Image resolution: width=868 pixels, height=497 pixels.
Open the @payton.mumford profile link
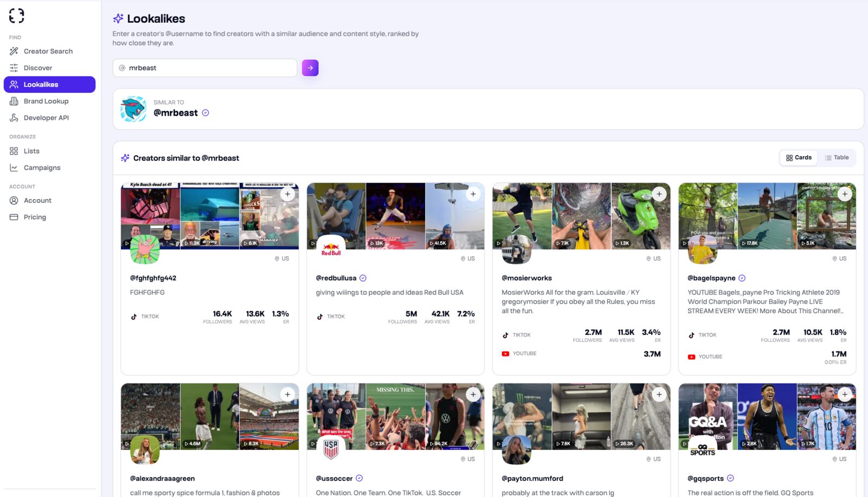532,479
